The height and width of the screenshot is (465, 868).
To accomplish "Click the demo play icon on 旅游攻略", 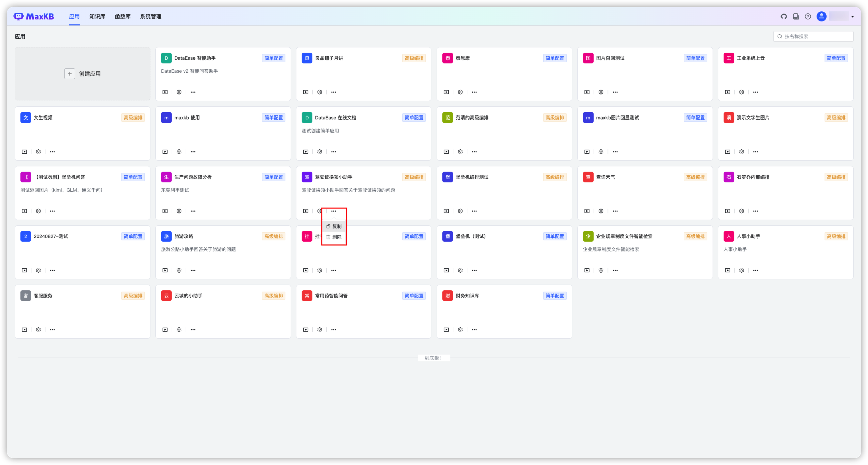I will [165, 271].
